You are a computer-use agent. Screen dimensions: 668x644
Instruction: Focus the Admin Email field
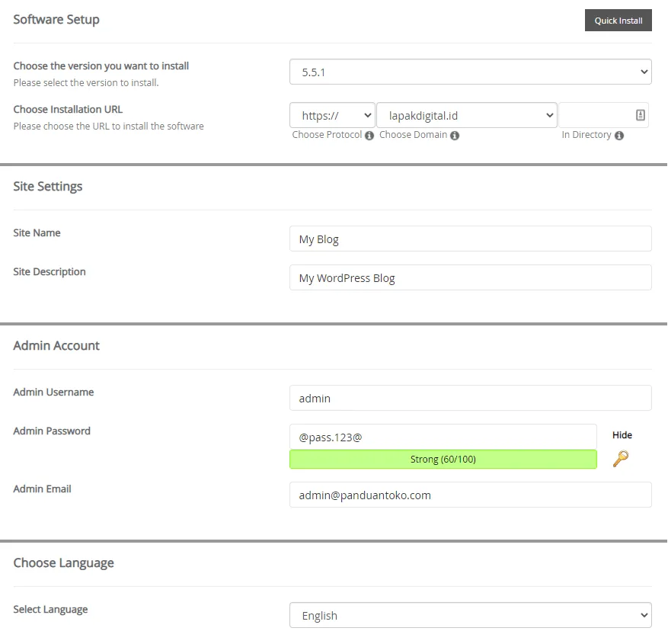[x=470, y=495]
